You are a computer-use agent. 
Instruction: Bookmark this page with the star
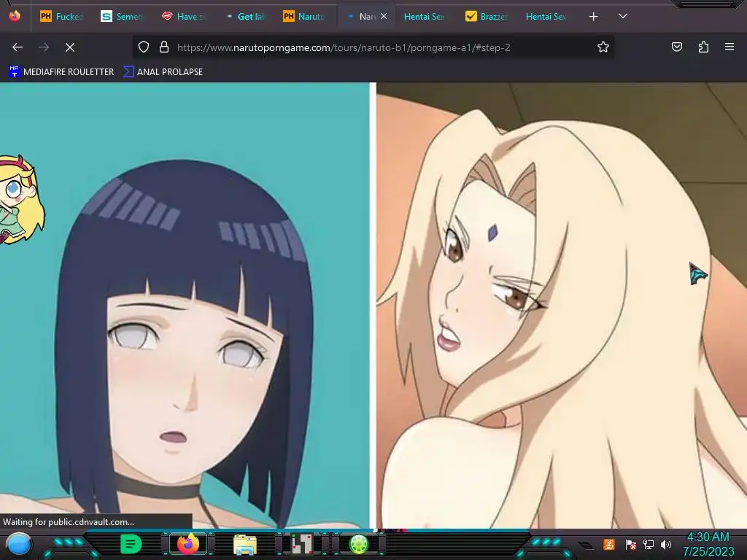coord(603,47)
